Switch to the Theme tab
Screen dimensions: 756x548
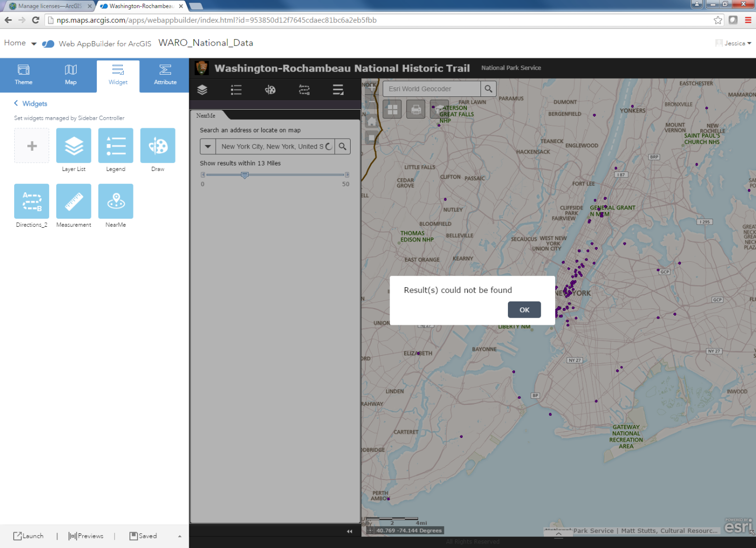(x=23, y=75)
